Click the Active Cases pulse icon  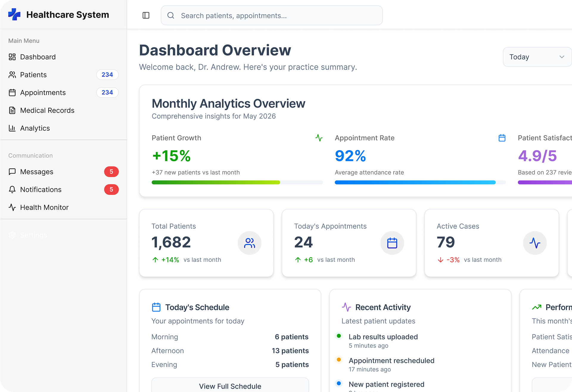point(535,243)
